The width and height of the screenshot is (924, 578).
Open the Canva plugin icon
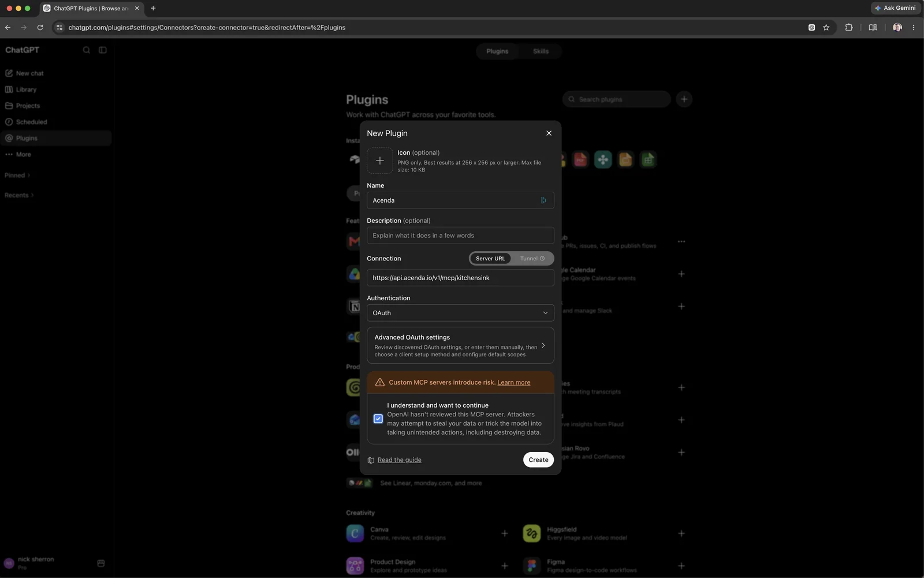(355, 534)
